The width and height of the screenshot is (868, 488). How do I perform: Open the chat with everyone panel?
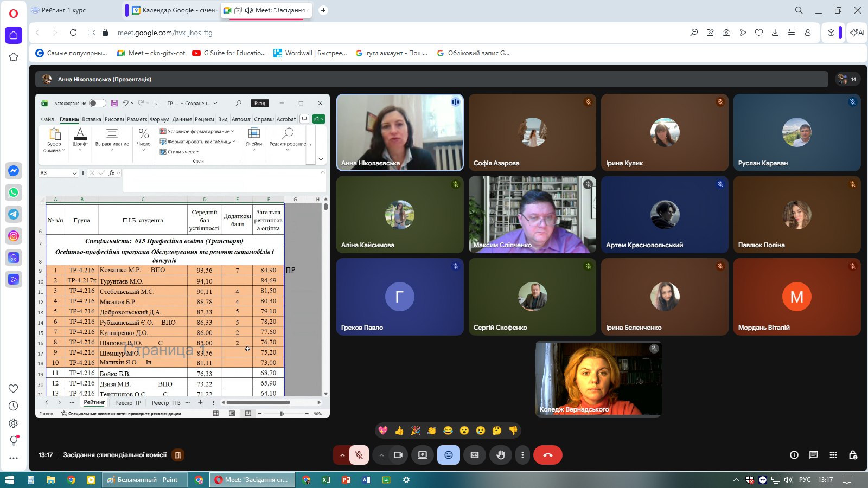pos(813,455)
